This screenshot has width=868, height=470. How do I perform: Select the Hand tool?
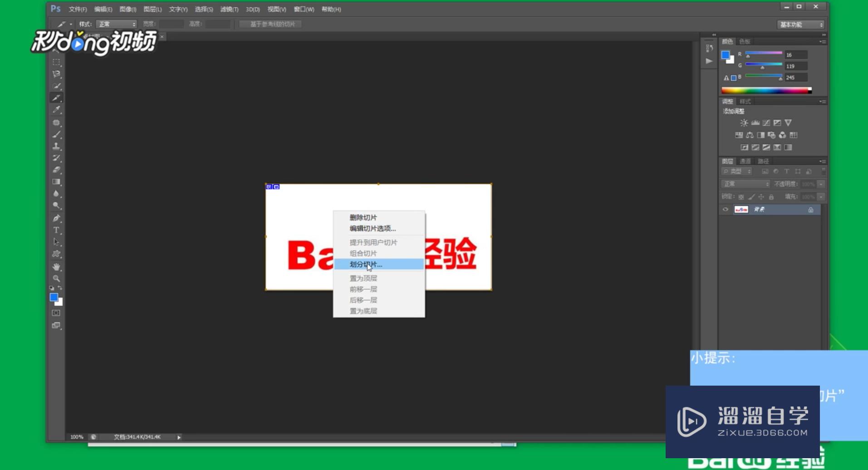(56, 266)
